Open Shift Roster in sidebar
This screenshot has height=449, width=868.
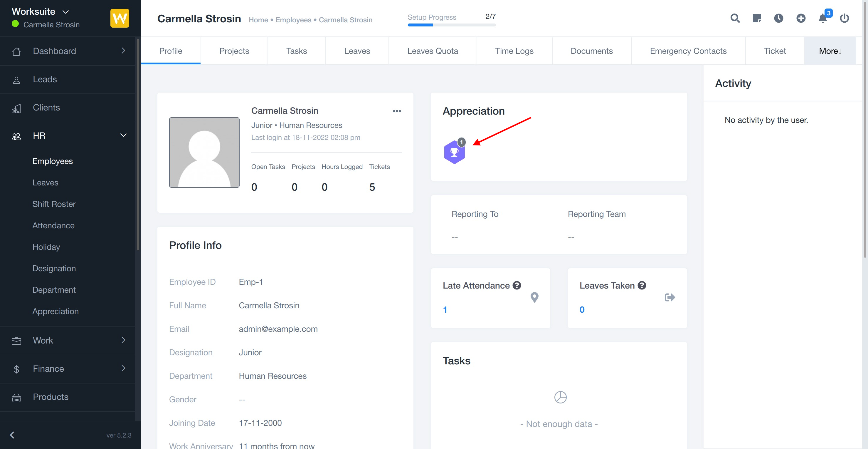[54, 204]
